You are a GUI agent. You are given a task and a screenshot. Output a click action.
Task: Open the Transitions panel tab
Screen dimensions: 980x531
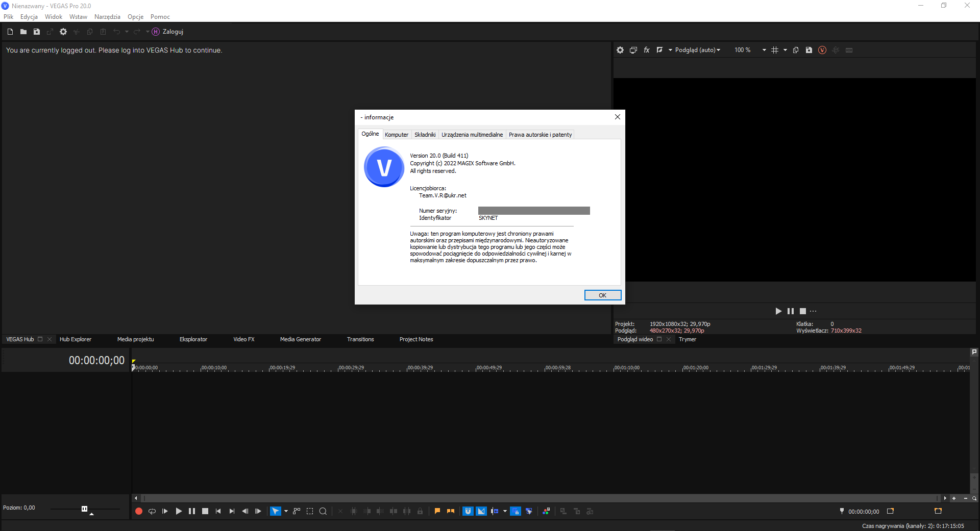click(360, 339)
